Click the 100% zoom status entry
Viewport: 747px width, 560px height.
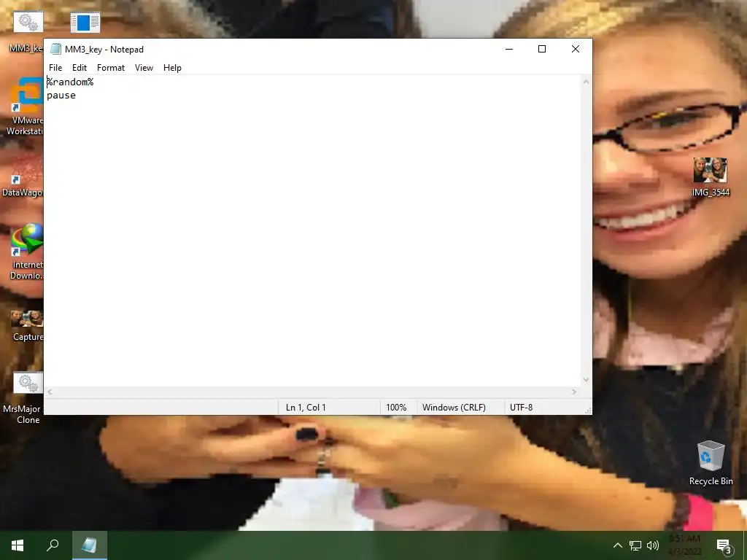(396, 408)
